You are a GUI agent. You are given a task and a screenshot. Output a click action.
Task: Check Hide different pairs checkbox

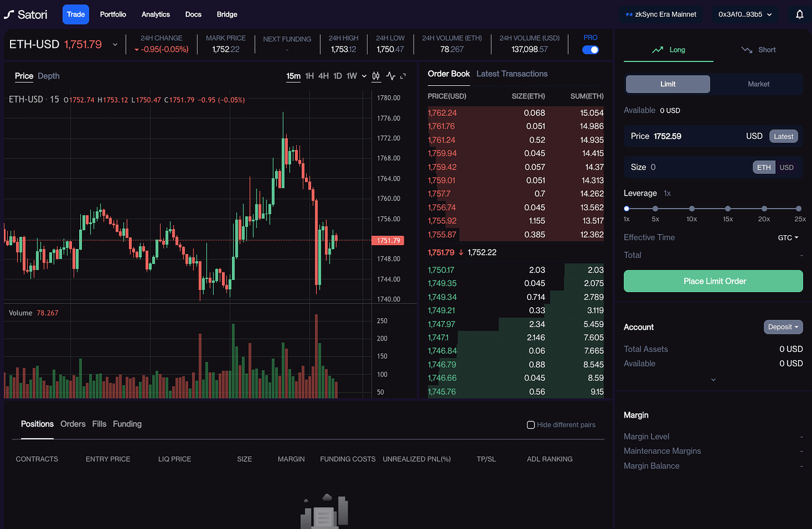(531, 425)
